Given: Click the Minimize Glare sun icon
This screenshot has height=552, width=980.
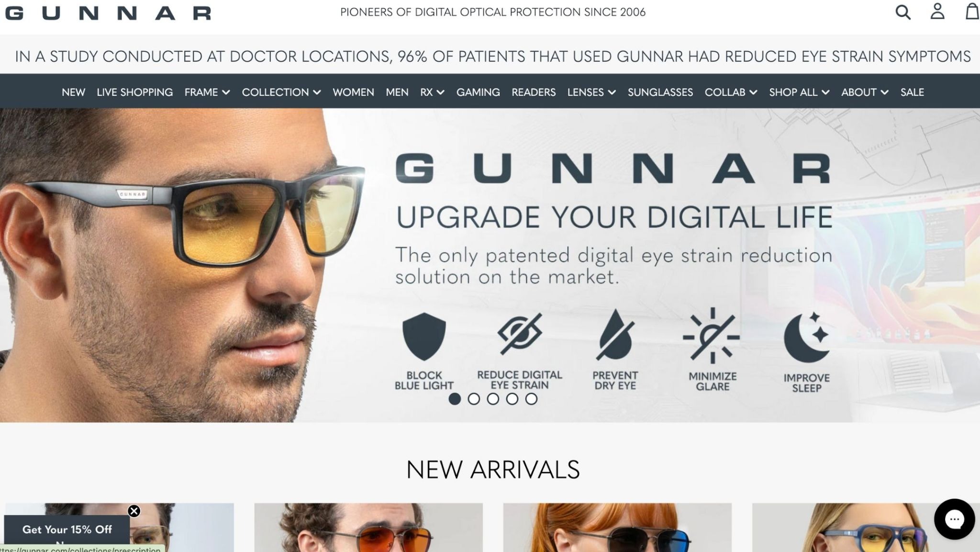Looking at the screenshot, I should [712, 336].
